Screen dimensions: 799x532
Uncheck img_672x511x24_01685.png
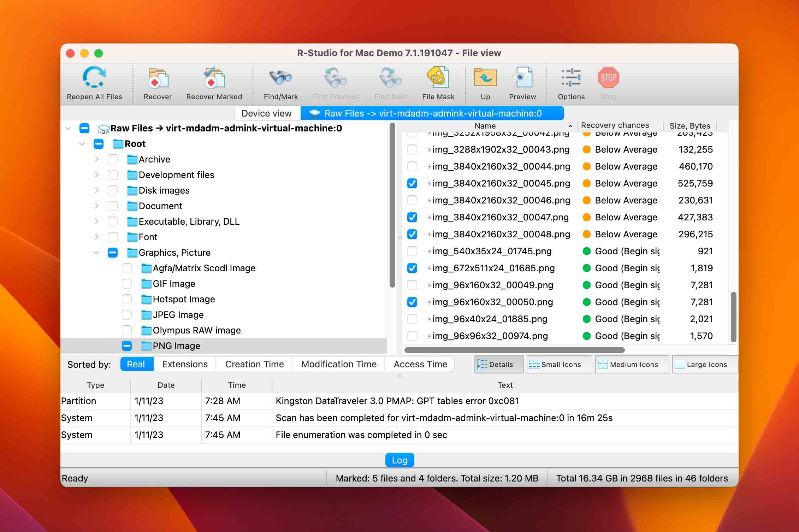tap(412, 268)
